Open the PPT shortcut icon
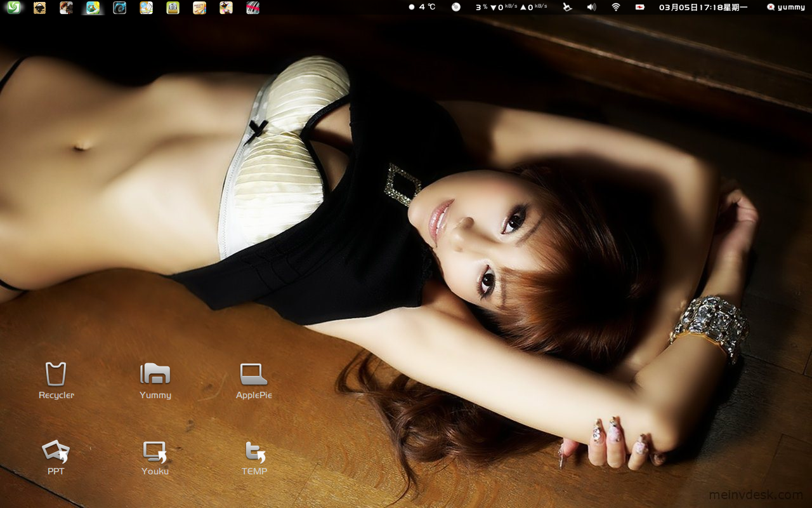Image resolution: width=812 pixels, height=508 pixels. click(x=56, y=451)
